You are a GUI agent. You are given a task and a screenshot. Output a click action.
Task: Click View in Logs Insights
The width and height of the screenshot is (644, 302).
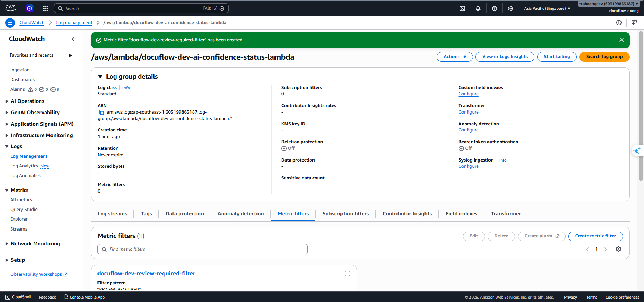point(505,57)
